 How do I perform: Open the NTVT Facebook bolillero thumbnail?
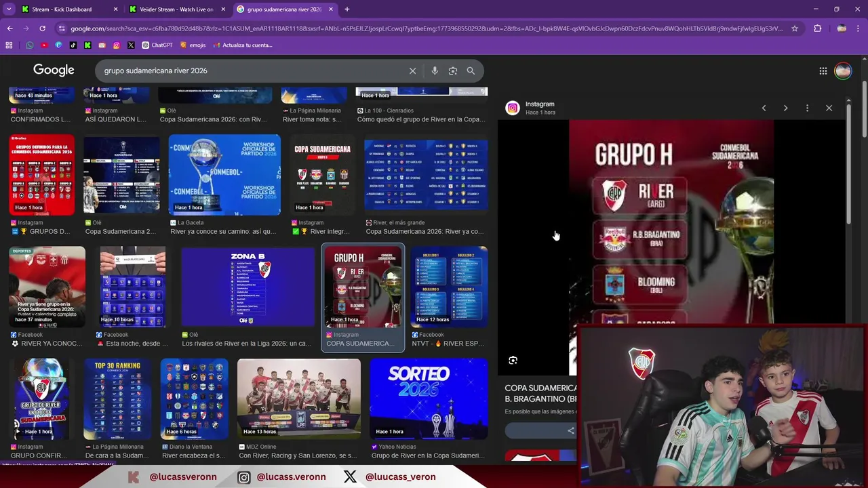(449, 287)
